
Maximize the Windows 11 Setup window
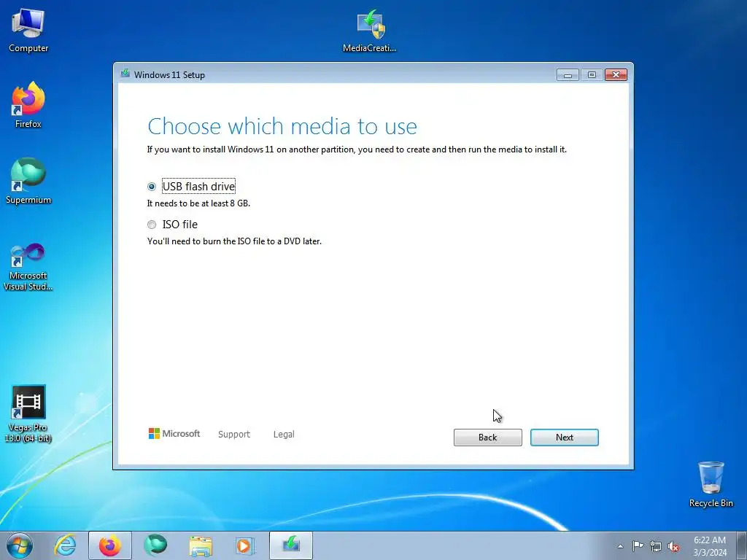(x=592, y=75)
